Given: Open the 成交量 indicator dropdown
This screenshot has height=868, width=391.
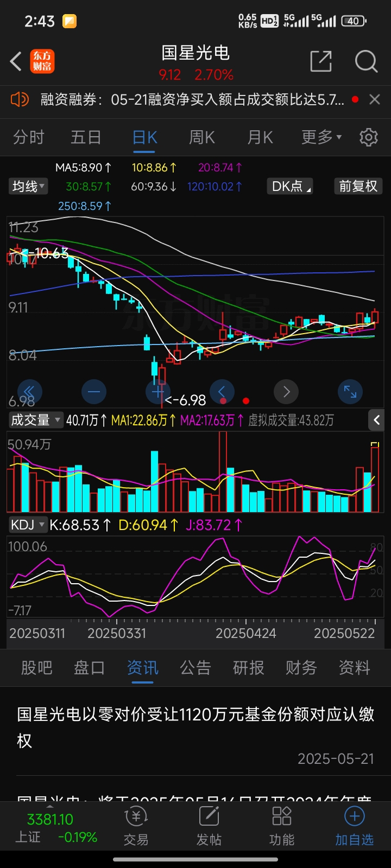Looking at the screenshot, I should tap(35, 420).
